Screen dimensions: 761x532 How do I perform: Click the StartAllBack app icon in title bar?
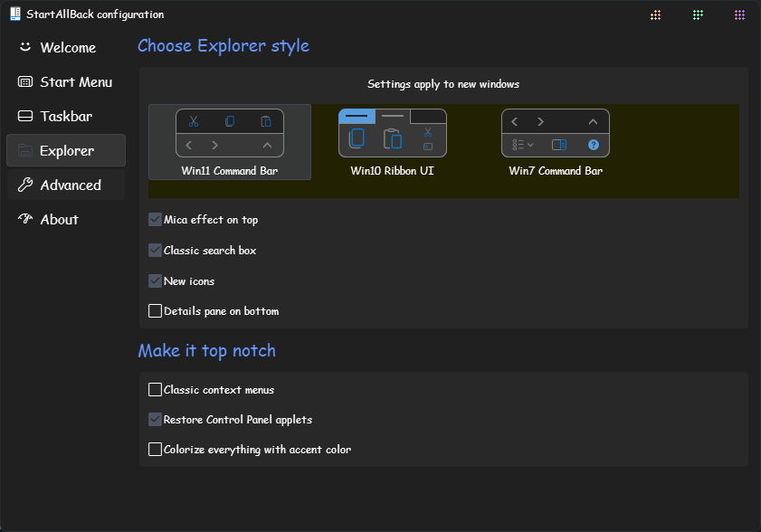click(14, 14)
